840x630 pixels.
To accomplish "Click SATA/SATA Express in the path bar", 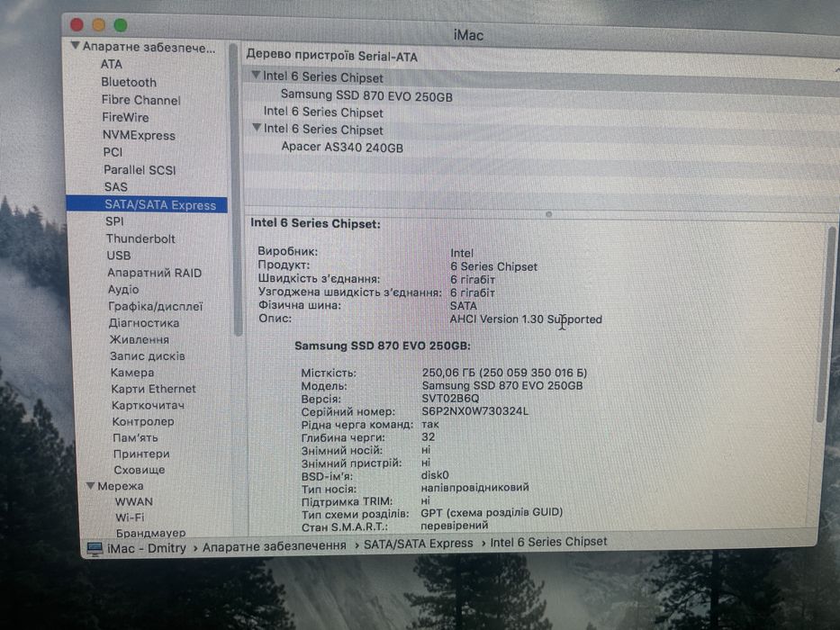I will (x=419, y=544).
